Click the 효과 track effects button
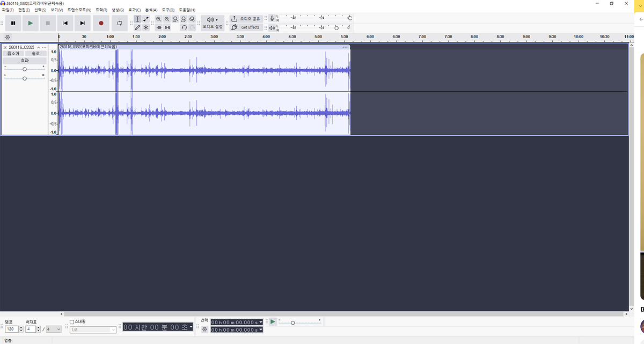The width and height of the screenshot is (644, 344). [x=25, y=61]
